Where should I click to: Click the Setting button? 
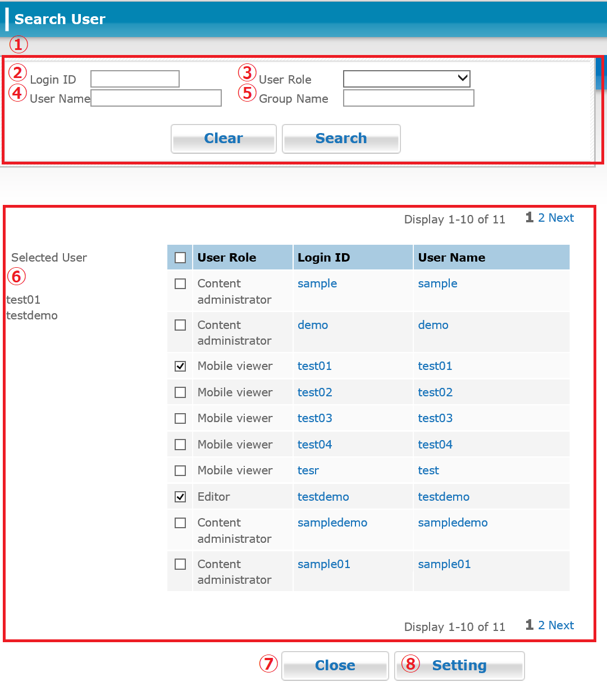point(459,666)
